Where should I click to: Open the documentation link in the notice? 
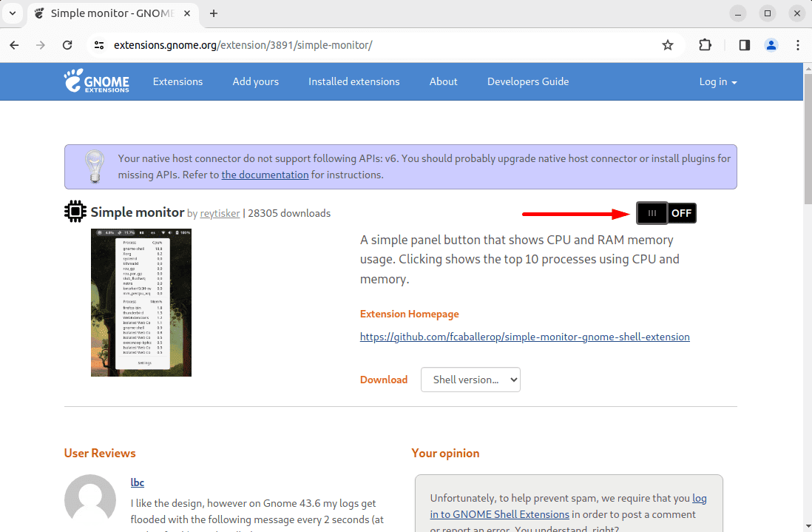coord(265,175)
